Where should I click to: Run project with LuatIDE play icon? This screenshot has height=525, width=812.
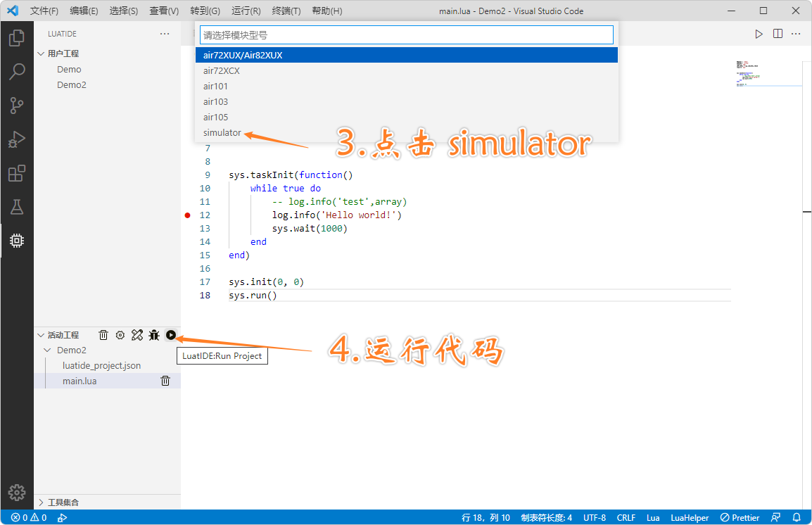[x=171, y=335]
